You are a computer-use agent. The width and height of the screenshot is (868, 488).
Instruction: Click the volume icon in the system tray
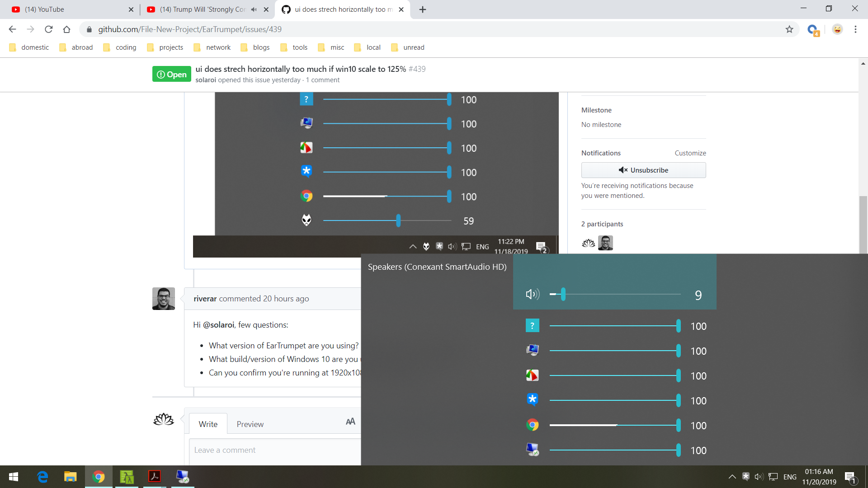pyautogui.click(x=758, y=476)
